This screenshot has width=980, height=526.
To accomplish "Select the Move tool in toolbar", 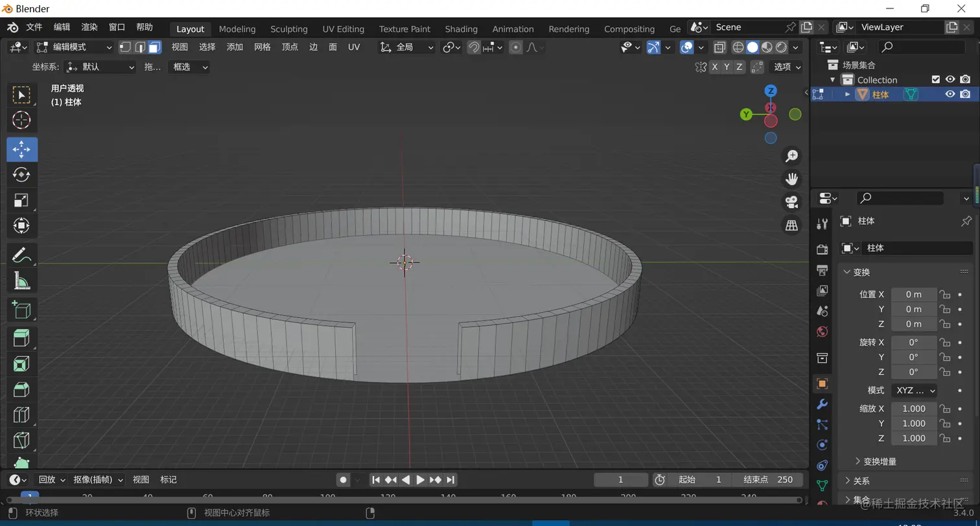I will 22,150.
